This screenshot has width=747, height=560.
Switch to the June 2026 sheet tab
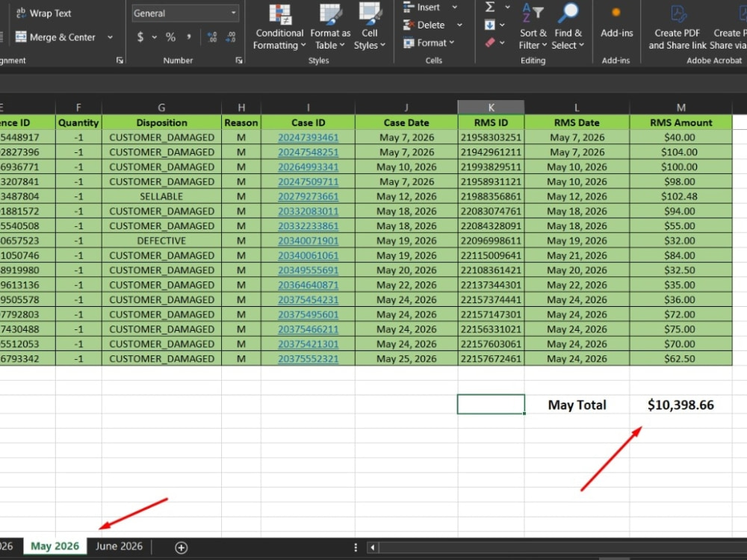point(119,547)
